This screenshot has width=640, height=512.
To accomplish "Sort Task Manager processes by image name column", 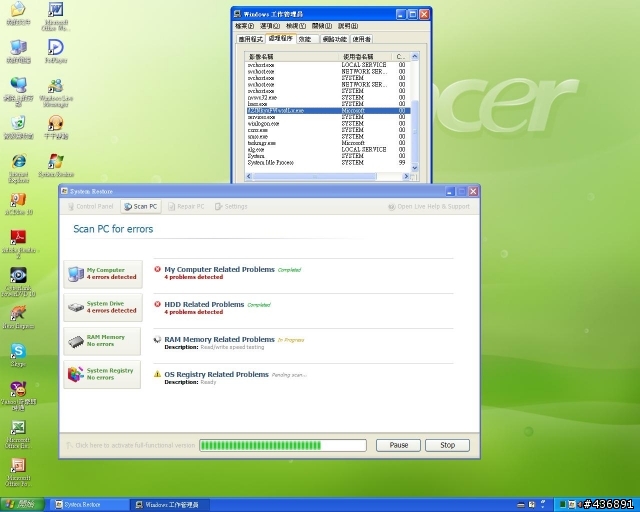I will point(292,57).
